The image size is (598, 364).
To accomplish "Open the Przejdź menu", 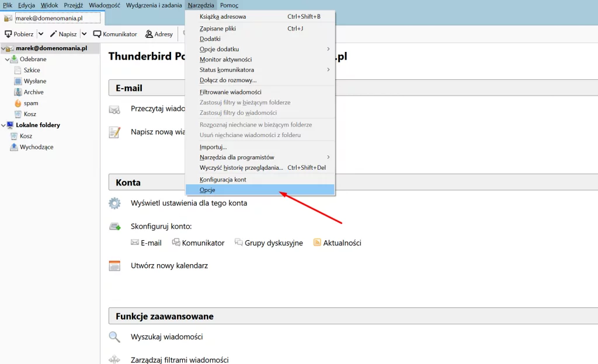I will (x=73, y=5).
